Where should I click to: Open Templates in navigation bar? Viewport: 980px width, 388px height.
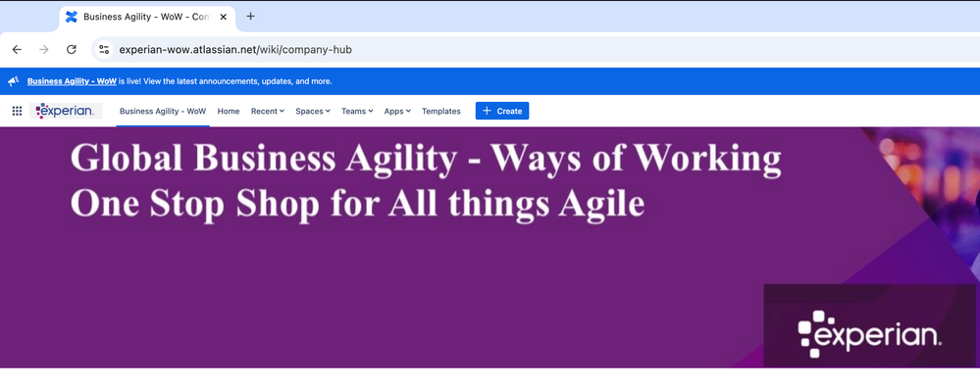[x=441, y=111]
